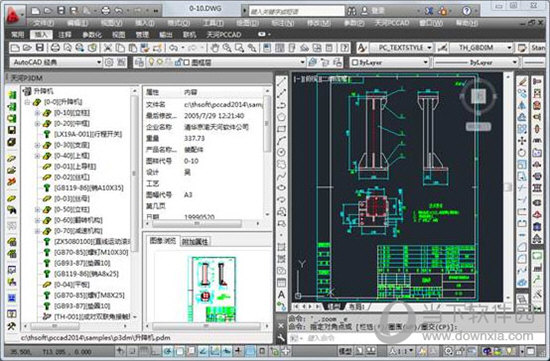This screenshot has height=361, width=550.
Task: Select [GB119-86] A10X35 tree item
Action: tap(88, 188)
